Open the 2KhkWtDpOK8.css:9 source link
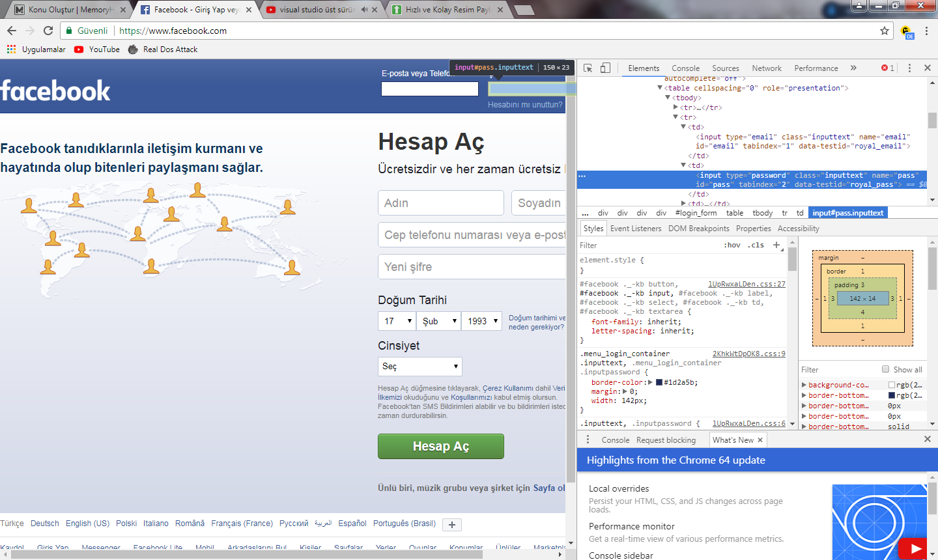Image resolution: width=938 pixels, height=560 pixels. pyautogui.click(x=749, y=354)
